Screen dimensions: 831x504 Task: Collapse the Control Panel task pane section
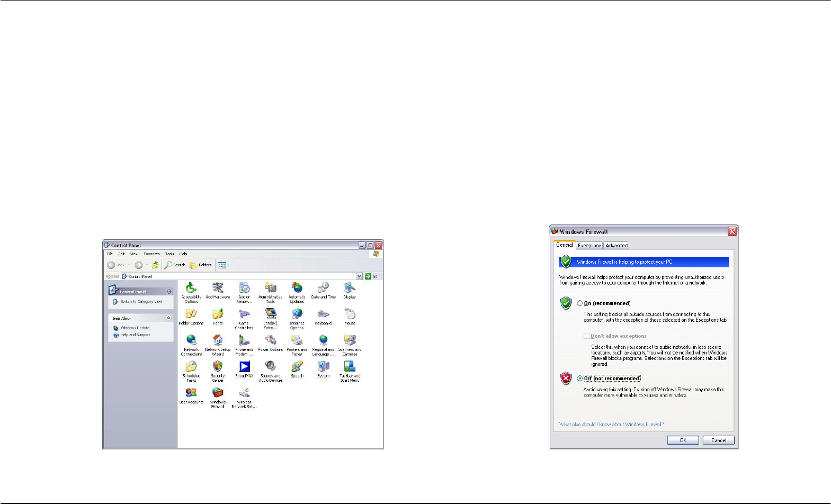coord(169,292)
